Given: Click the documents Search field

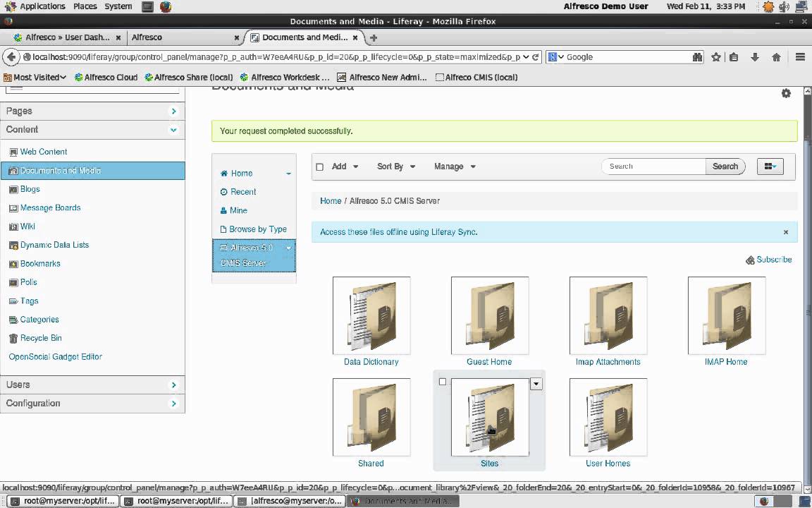Looking at the screenshot, I should tap(654, 167).
